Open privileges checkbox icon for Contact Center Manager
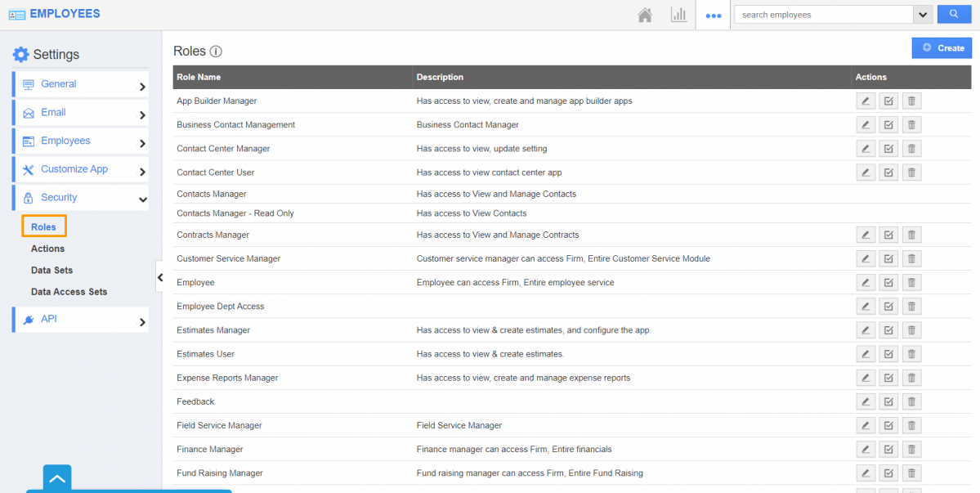 888,149
